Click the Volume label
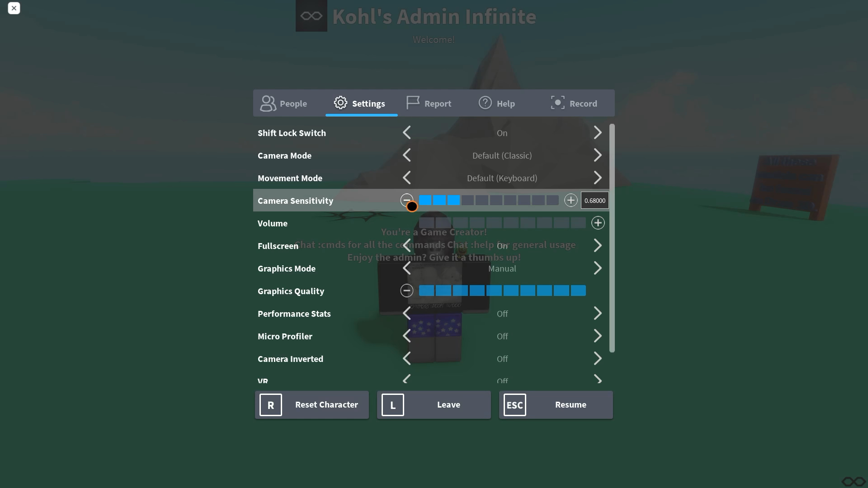This screenshot has height=488, width=868. [272, 223]
